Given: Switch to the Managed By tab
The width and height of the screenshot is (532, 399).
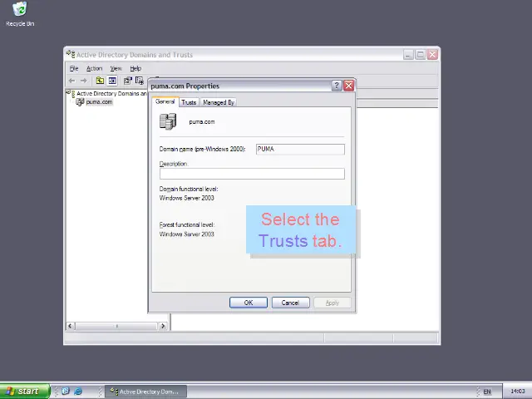Looking at the screenshot, I should tap(219, 102).
